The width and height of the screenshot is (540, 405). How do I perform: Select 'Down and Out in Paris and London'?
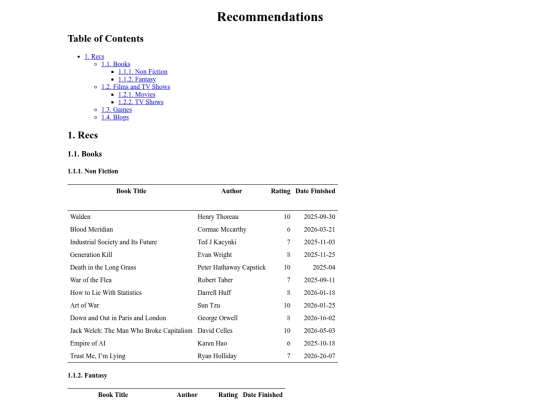(x=118, y=318)
